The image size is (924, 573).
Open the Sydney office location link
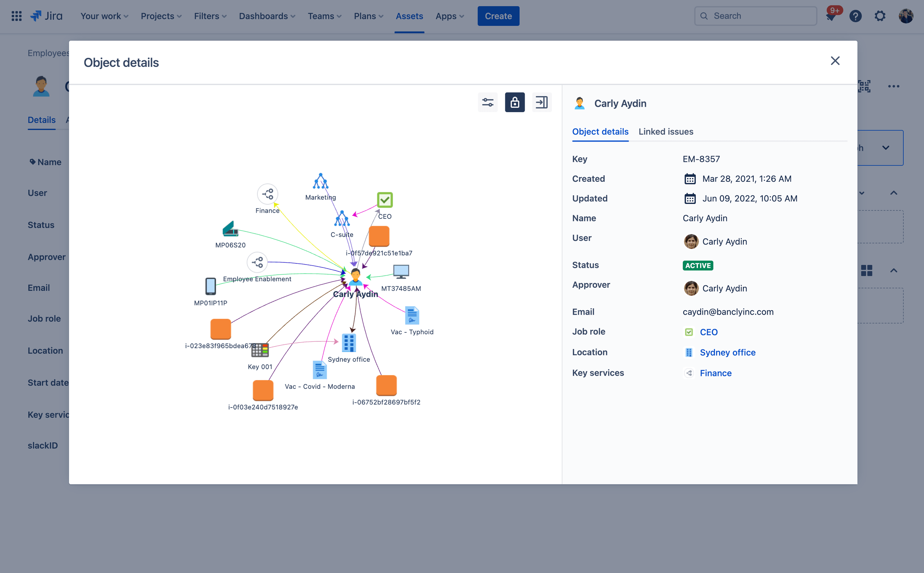coord(727,352)
